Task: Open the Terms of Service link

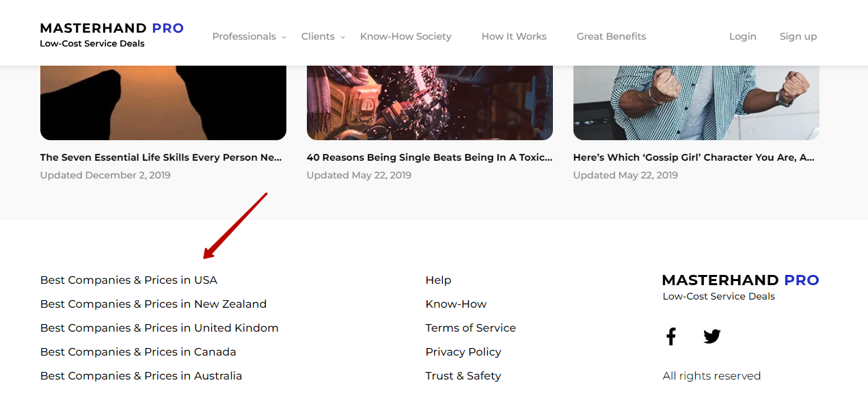Action: click(x=470, y=328)
